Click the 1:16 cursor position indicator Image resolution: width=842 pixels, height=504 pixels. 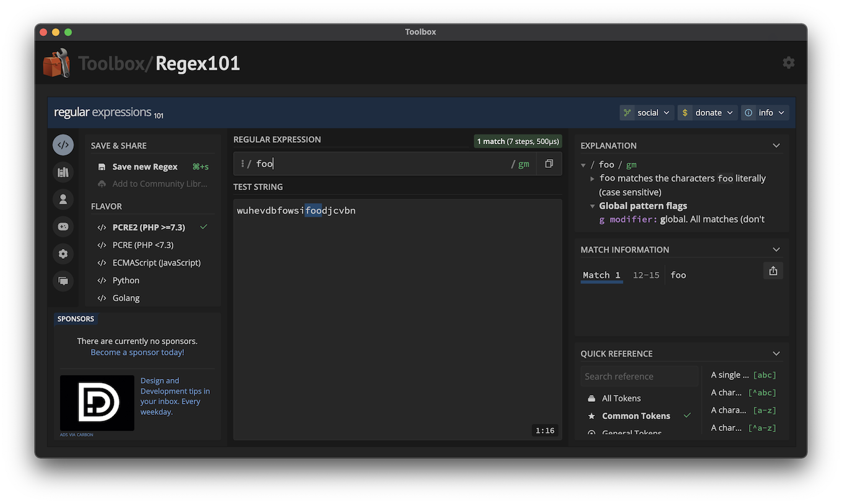point(545,430)
